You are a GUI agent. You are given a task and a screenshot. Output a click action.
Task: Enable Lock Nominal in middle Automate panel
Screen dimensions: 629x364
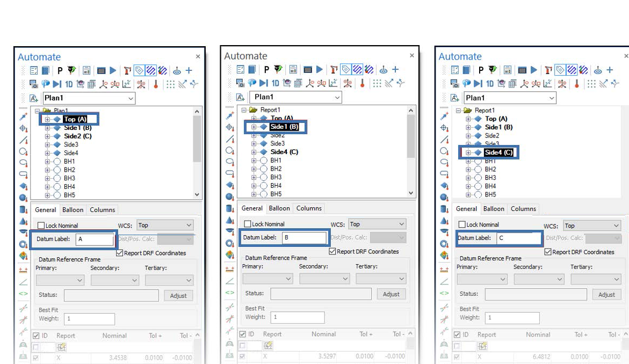click(x=248, y=224)
